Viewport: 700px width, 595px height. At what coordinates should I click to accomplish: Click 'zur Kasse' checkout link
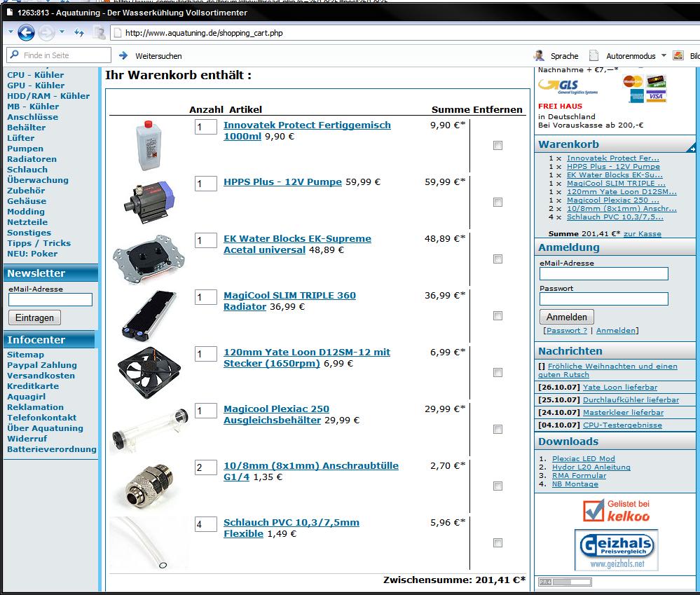coord(642,233)
